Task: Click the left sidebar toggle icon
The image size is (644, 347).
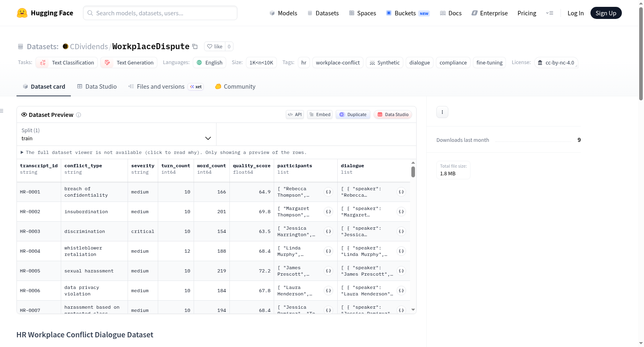Action: point(2,111)
